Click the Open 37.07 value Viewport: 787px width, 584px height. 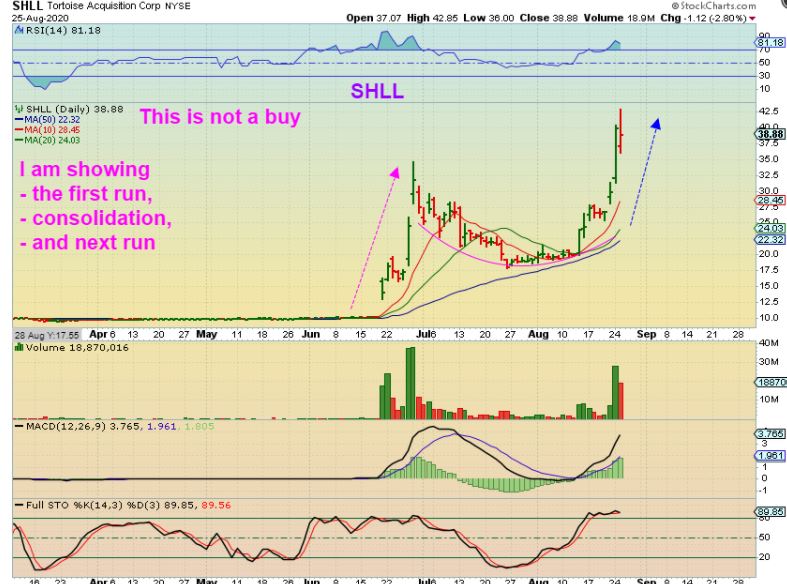[373, 18]
